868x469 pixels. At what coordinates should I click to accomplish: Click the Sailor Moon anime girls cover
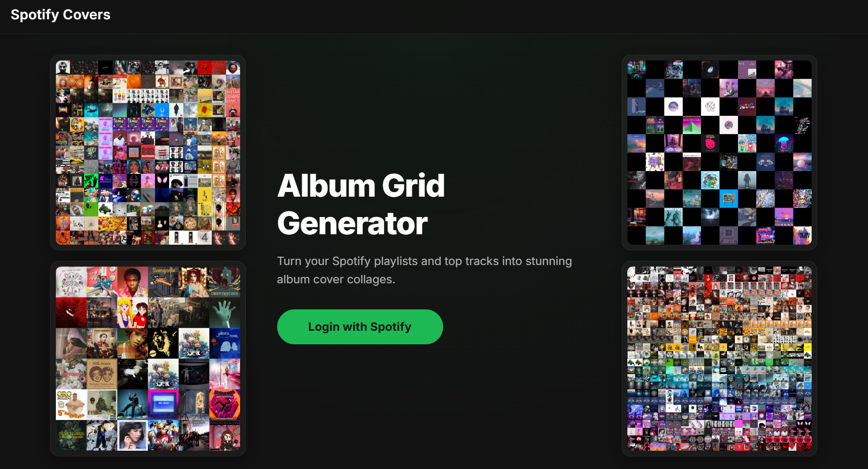(x=133, y=312)
